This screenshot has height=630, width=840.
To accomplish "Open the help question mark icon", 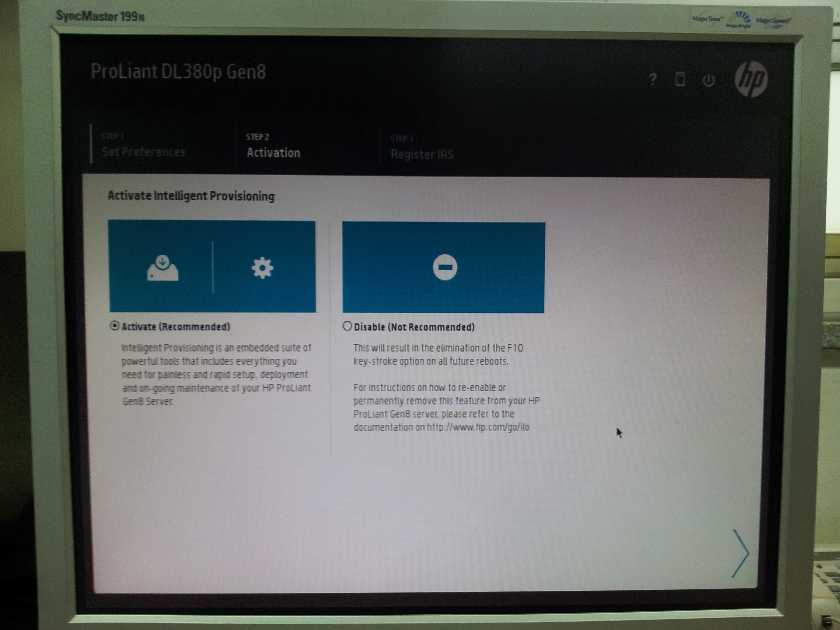I will pos(653,79).
